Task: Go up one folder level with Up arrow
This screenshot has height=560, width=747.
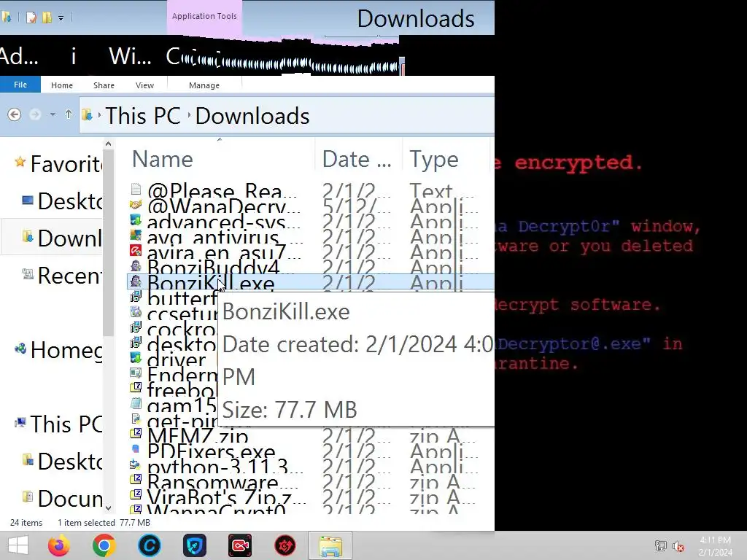Action: pos(69,114)
